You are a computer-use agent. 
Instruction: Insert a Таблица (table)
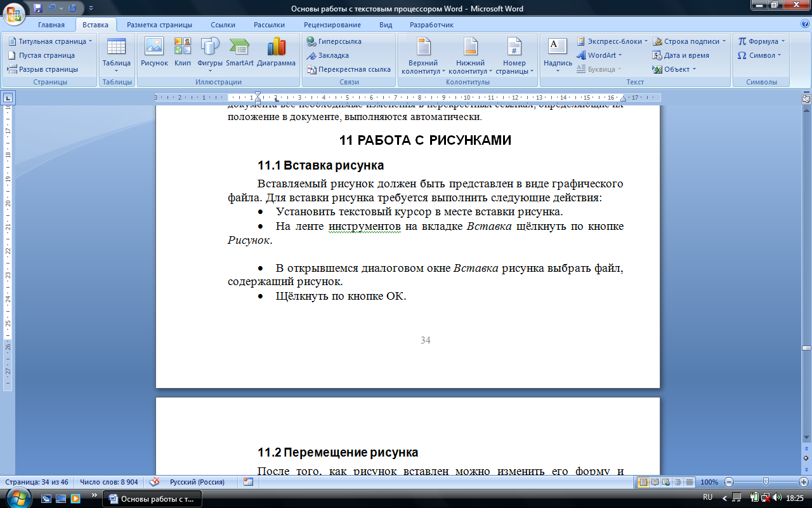[x=117, y=55]
